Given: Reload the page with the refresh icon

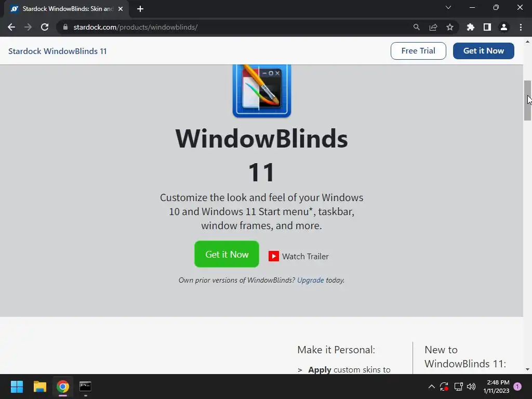Looking at the screenshot, I should point(45,27).
